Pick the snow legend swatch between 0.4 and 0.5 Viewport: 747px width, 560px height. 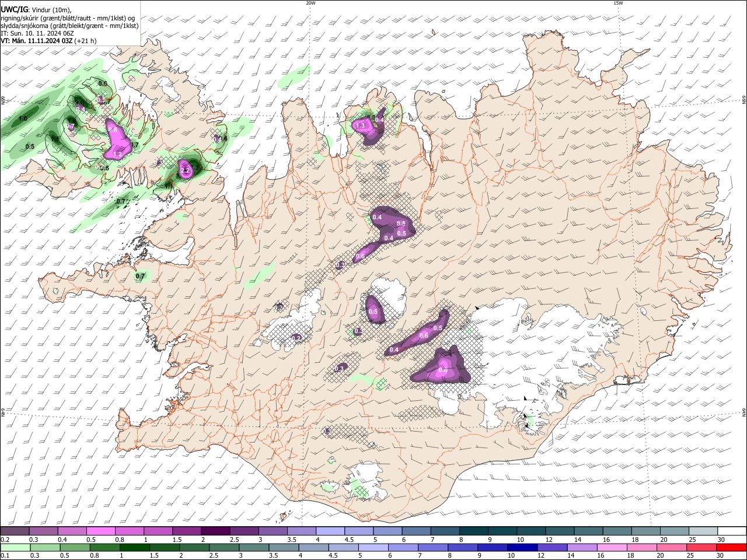pyautogui.click(x=72, y=531)
